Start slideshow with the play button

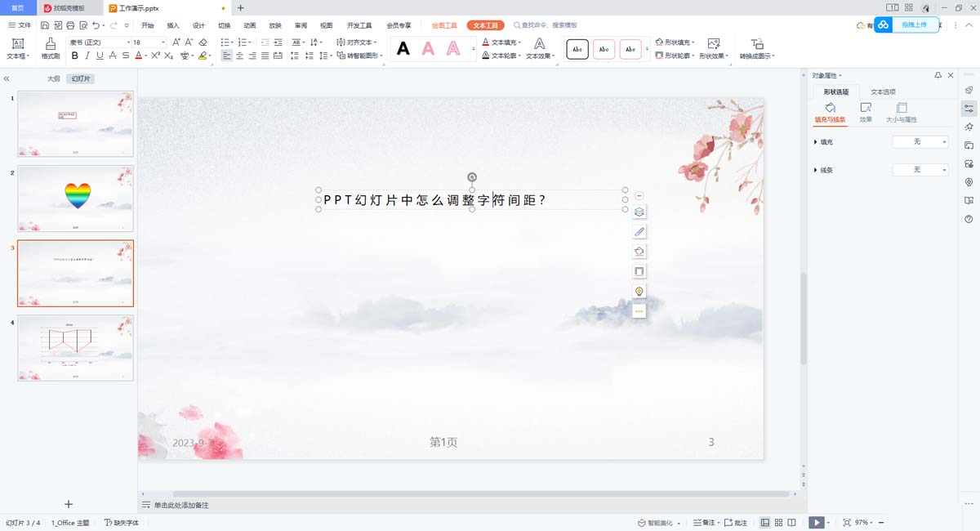pos(815,522)
